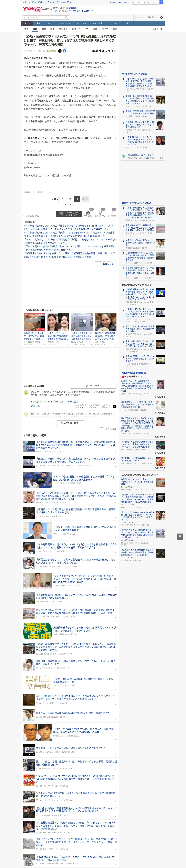Click わかりやすい lightbulb reaction icon
The height and width of the screenshot is (868, 186).
(x=100, y=213)
